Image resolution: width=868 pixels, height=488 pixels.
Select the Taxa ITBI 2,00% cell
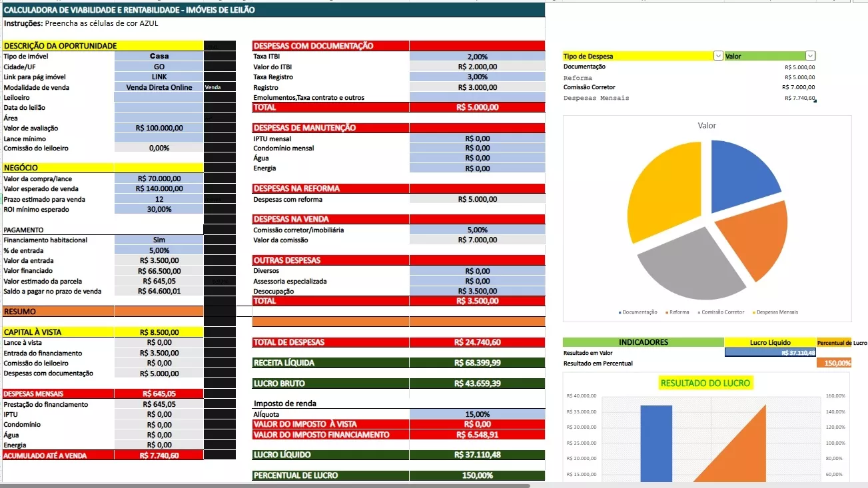pos(477,57)
